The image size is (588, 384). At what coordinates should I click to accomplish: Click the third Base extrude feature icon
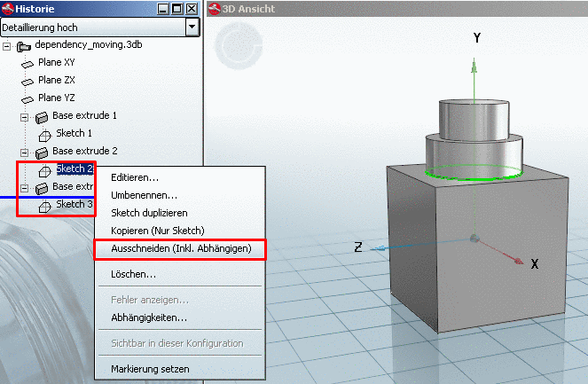pos(42,188)
